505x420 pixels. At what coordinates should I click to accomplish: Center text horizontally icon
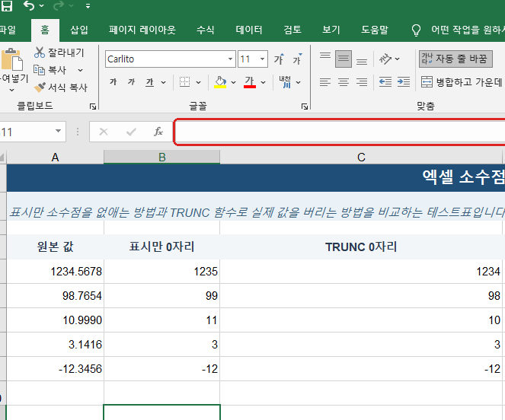(344, 82)
